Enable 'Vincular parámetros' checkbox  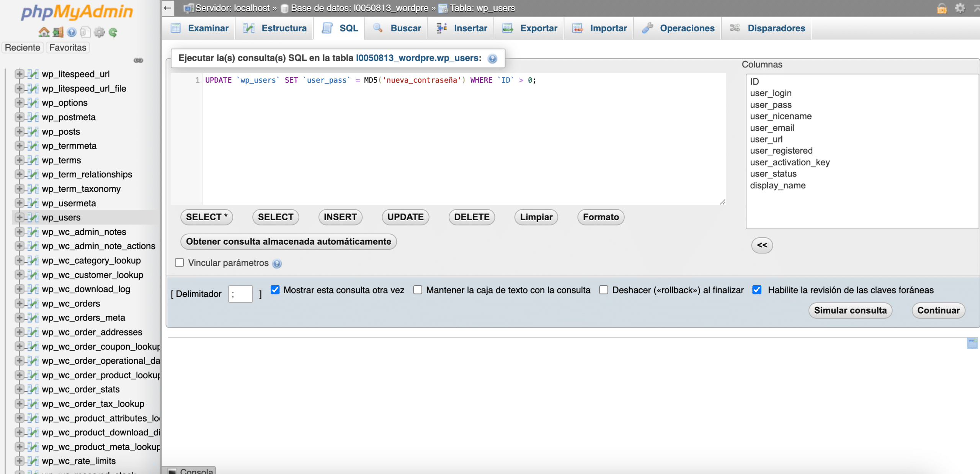pyautogui.click(x=179, y=263)
